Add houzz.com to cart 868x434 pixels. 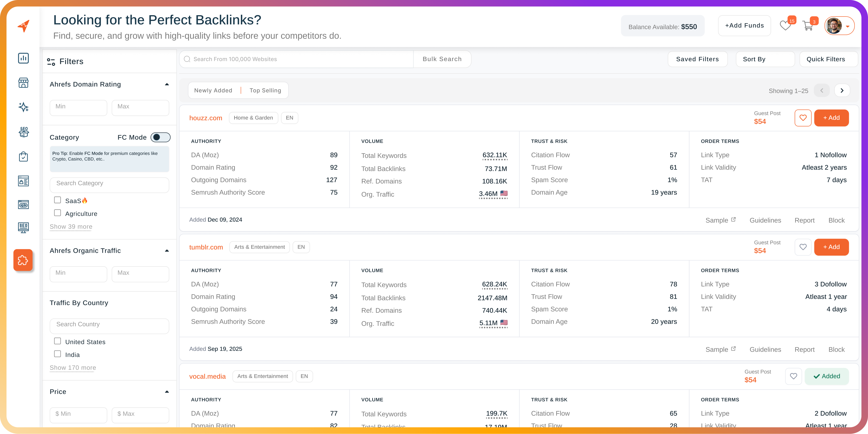[x=831, y=118]
